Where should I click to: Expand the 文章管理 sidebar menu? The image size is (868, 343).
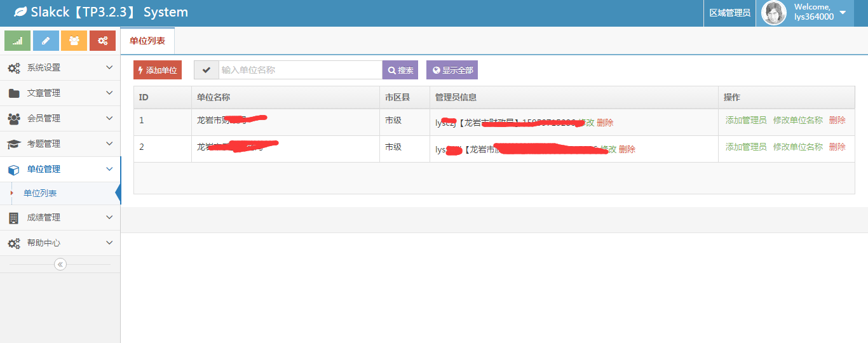[x=60, y=93]
